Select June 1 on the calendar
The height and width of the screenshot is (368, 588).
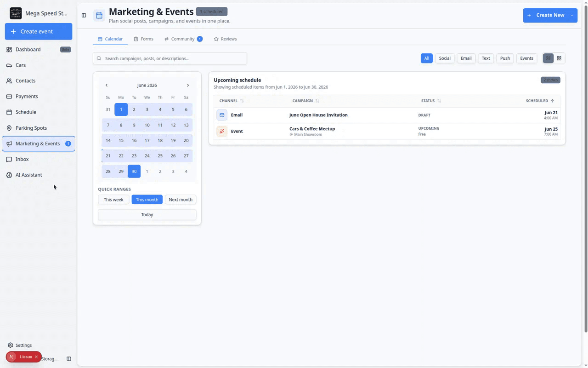[121, 109]
